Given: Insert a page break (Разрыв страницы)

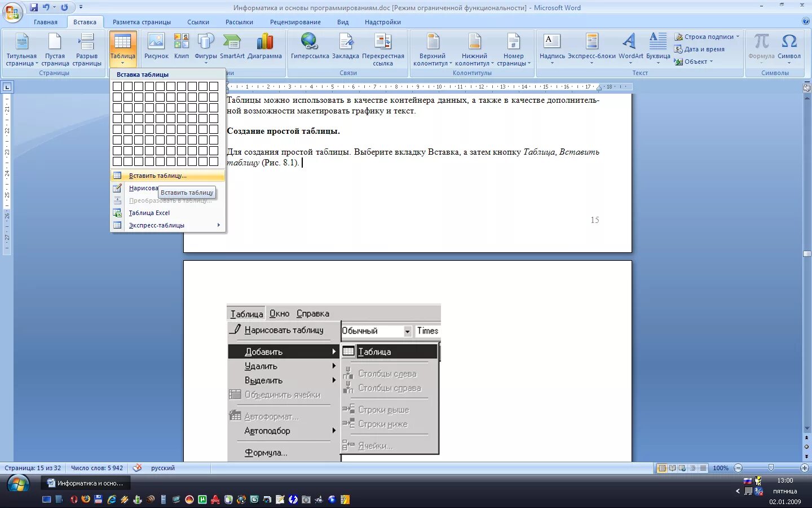Looking at the screenshot, I should click(x=86, y=50).
